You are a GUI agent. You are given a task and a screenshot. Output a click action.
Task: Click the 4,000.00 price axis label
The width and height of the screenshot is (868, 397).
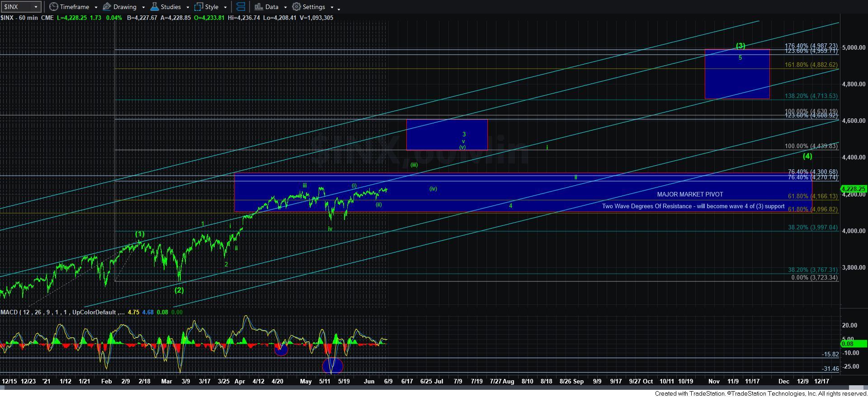coord(853,231)
